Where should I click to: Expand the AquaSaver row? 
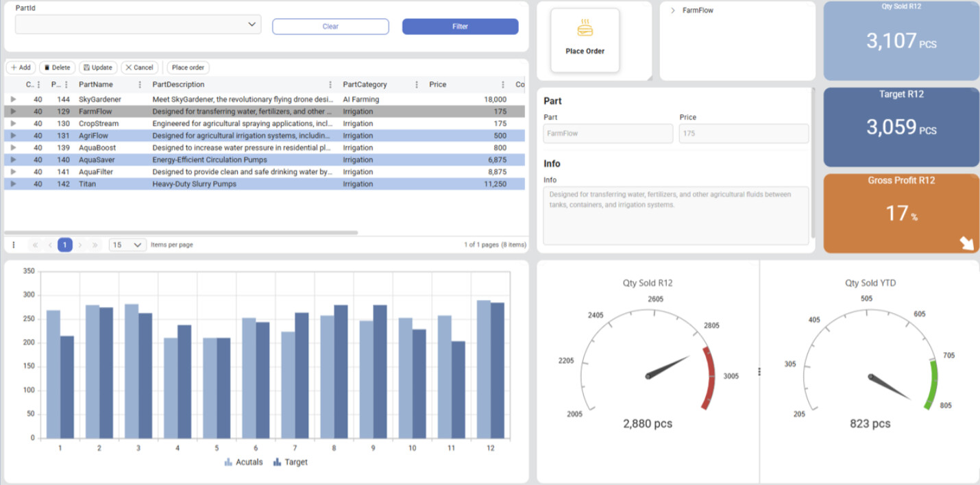[13, 160]
